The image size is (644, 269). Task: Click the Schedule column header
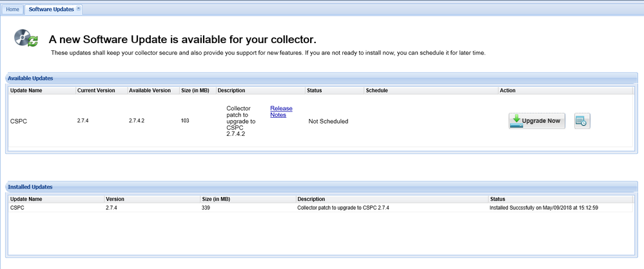pyautogui.click(x=431, y=90)
